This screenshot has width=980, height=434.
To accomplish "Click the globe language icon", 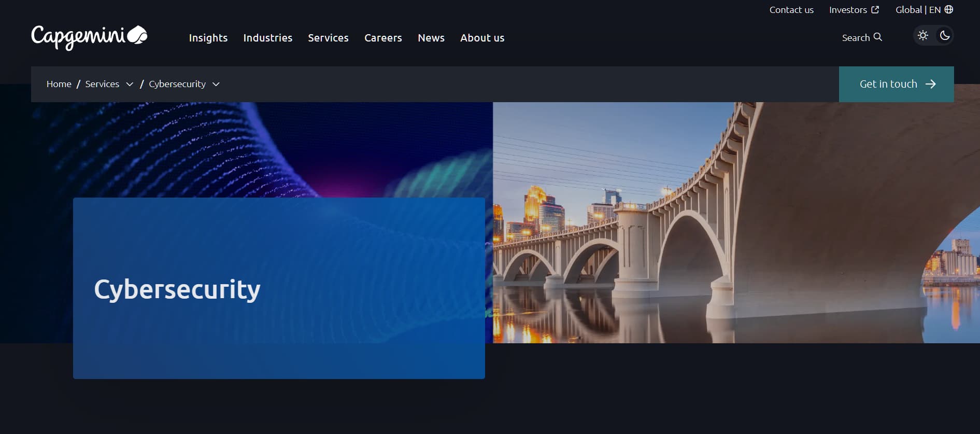I will tap(948, 9).
